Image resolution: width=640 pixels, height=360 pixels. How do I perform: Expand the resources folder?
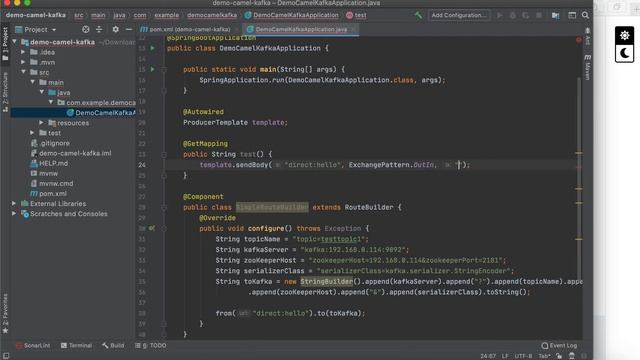coord(41,123)
